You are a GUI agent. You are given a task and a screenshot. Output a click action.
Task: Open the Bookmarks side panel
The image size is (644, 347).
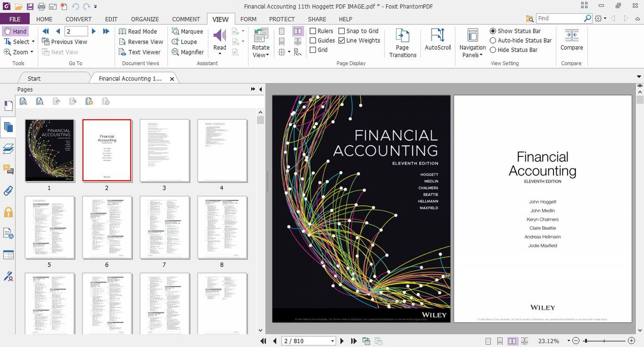pyautogui.click(x=8, y=106)
